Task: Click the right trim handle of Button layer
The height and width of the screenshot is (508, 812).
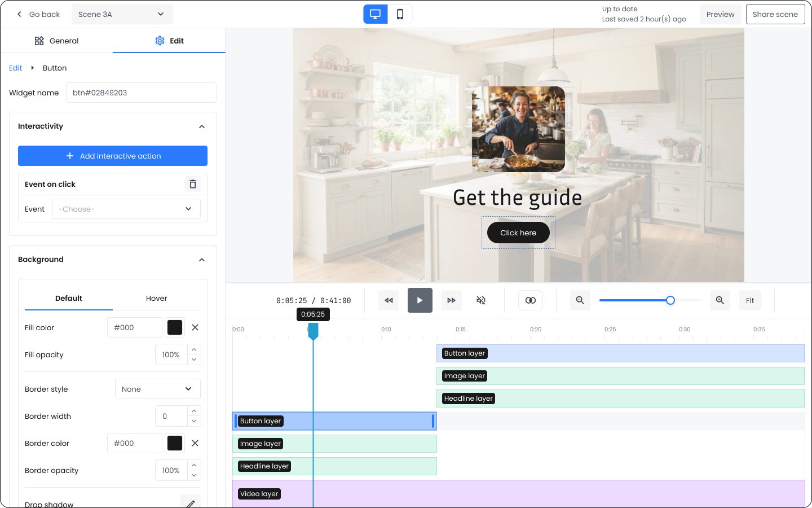Action: coord(433,421)
